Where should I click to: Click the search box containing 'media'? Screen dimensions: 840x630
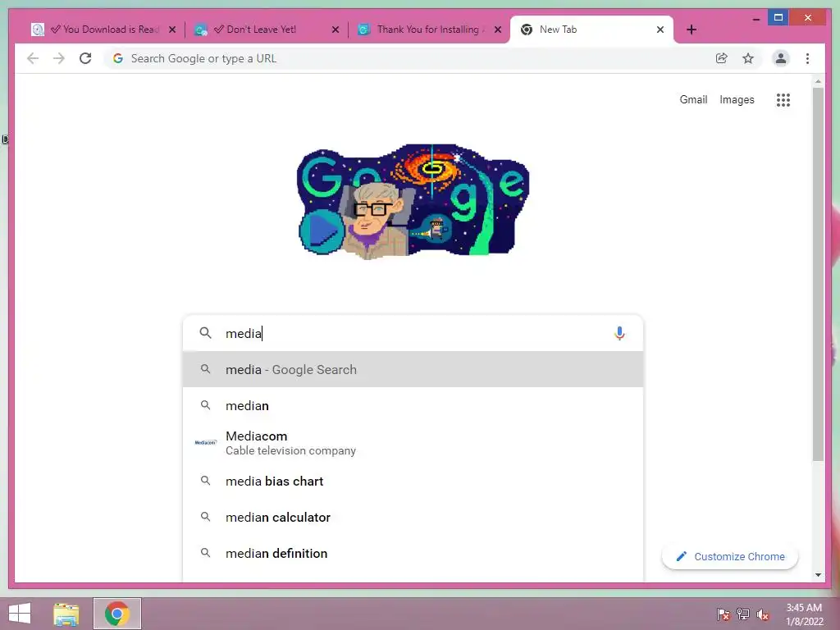(x=413, y=333)
